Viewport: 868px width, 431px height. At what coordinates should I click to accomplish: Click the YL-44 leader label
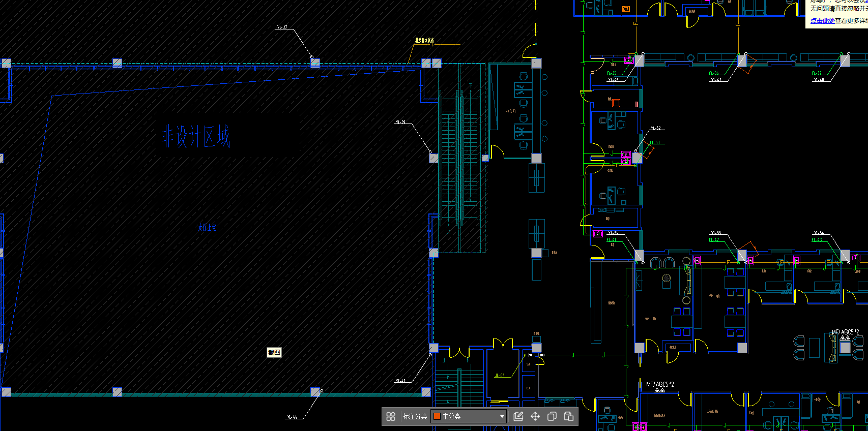click(x=292, y=417)
